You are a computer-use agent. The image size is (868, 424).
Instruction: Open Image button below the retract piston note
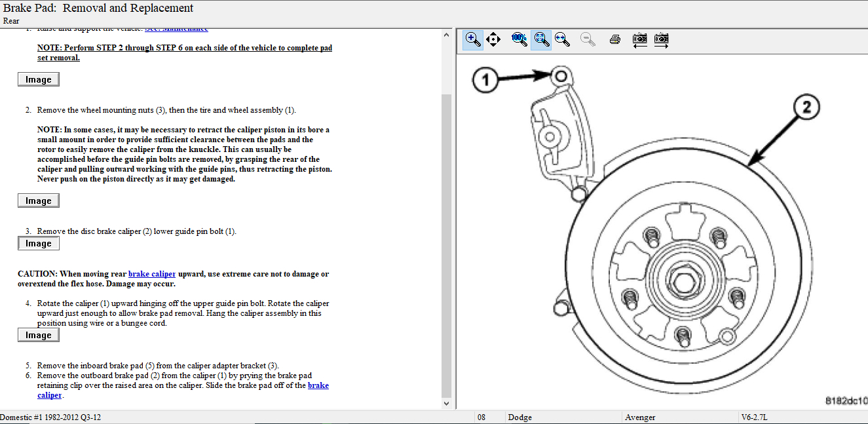pos(38,201)
